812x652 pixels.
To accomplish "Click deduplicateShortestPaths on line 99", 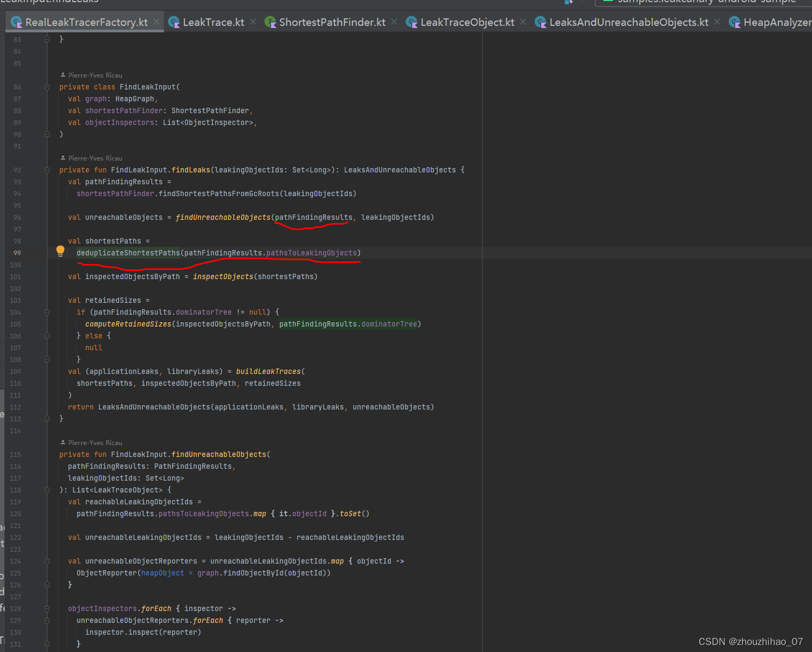I will [128, 253].
